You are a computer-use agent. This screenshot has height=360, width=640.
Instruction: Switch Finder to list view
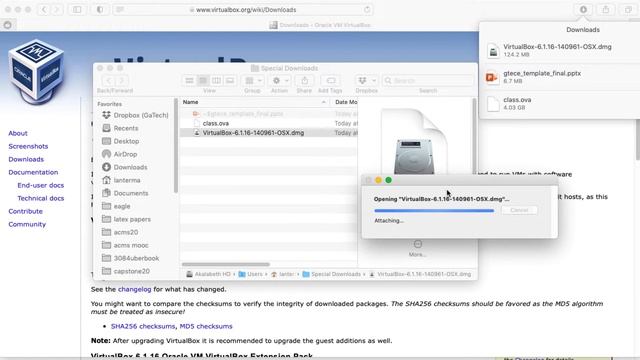203,80
